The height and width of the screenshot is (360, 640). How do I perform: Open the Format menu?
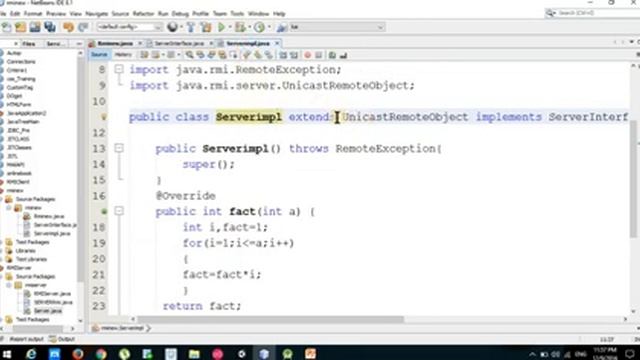[33, 14]
